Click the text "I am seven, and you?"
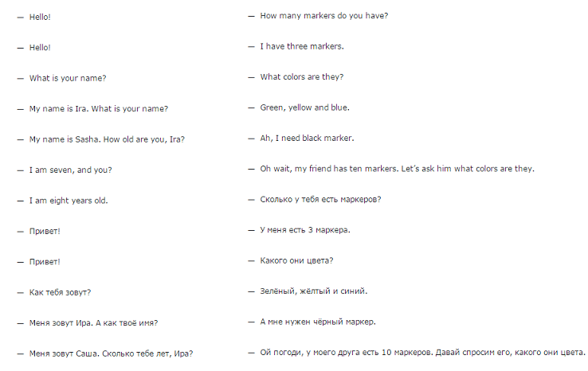This screenshot has width=588, height=371. (70, 170)
